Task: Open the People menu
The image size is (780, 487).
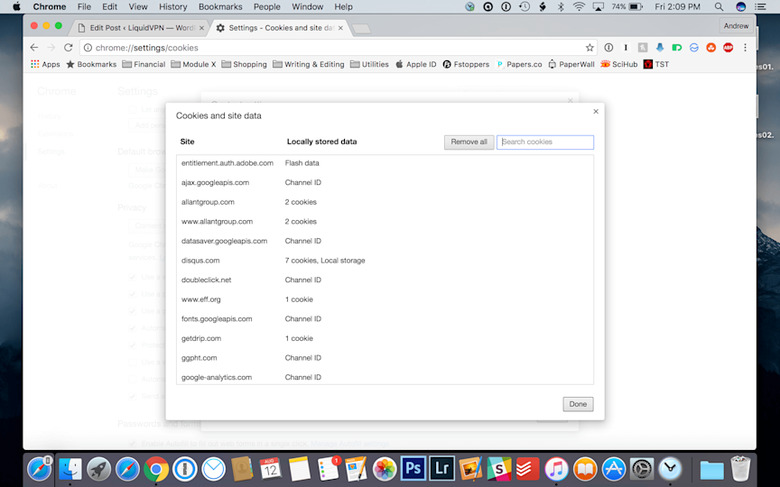Action: 267,6
